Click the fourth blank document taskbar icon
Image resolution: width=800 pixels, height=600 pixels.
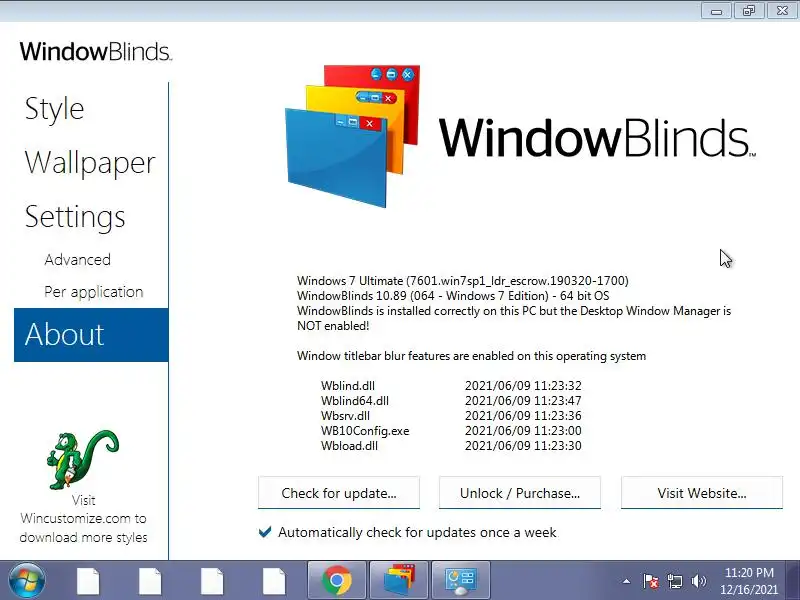pos(274,581)
